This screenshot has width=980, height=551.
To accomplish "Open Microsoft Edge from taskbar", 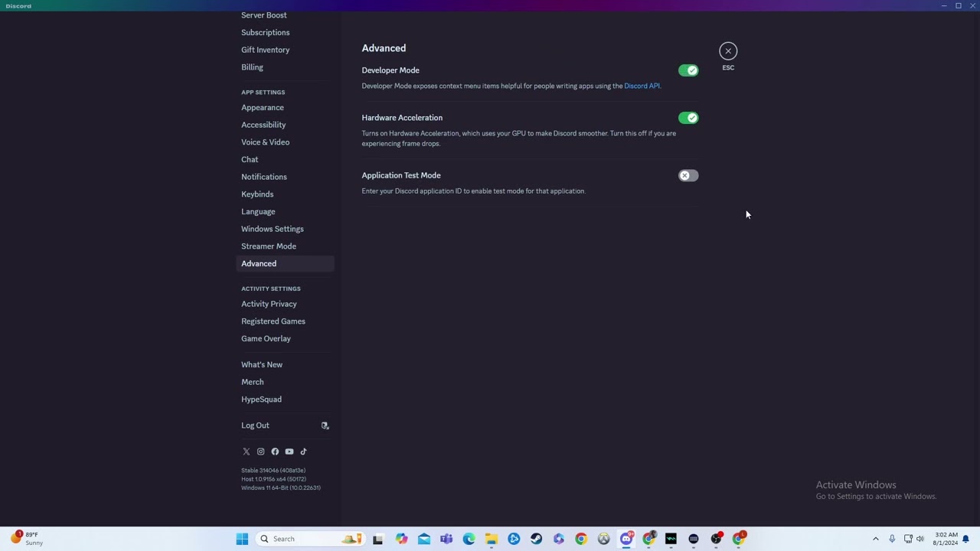I will click(469, 539).
